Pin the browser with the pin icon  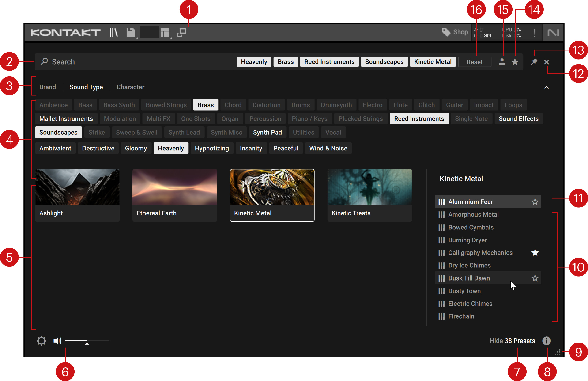click(x=534, y=62)
